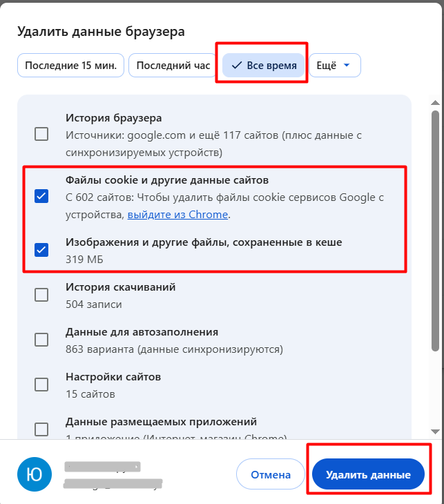Enable the История браузера checkbox
Image resolution: width=444 pixels, height=504 pixels.
point(41,134)
